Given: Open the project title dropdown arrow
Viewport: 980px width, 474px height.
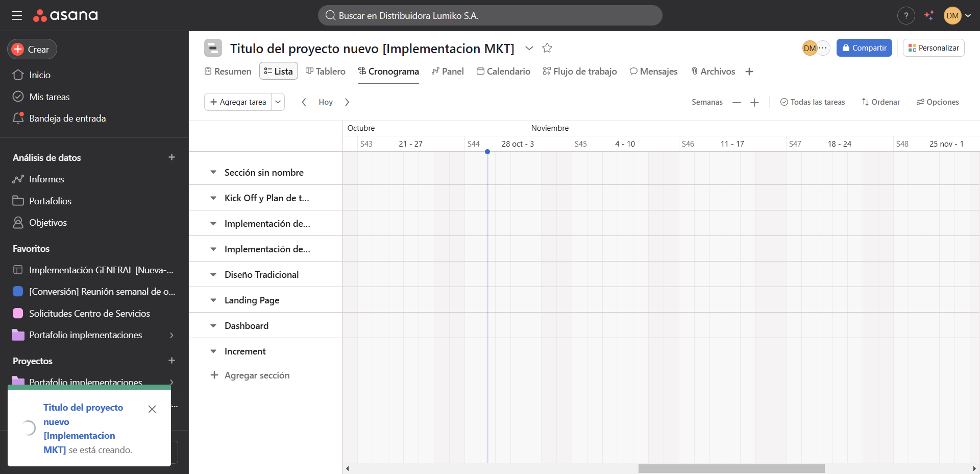Looking at the screenshot, I should coord(529,48).
